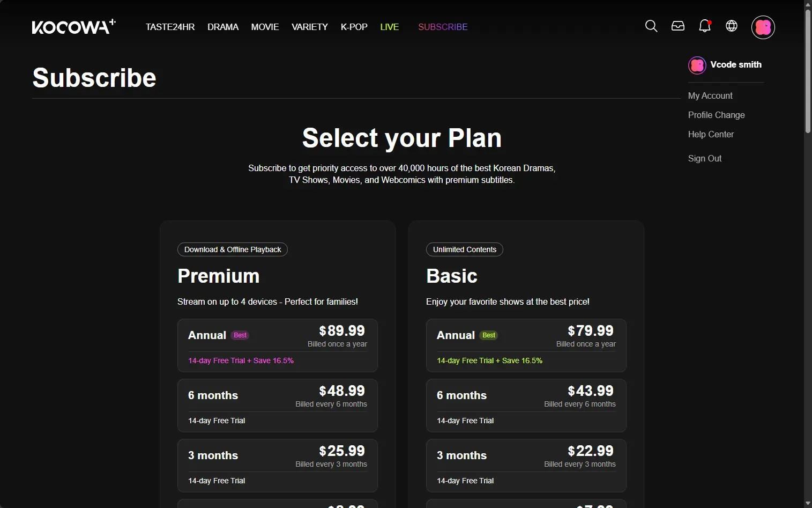Open the search magnifier icon
812x508 pixels.
pos(651,26)
